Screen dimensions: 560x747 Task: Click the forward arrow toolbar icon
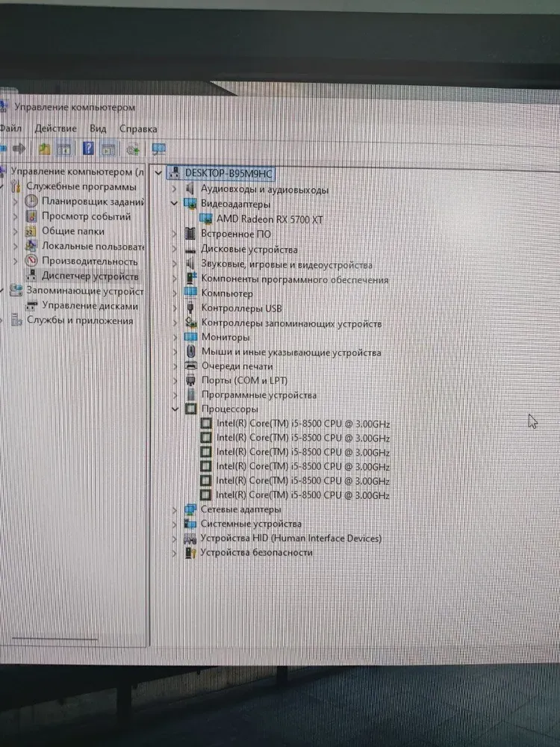point(19,149)
